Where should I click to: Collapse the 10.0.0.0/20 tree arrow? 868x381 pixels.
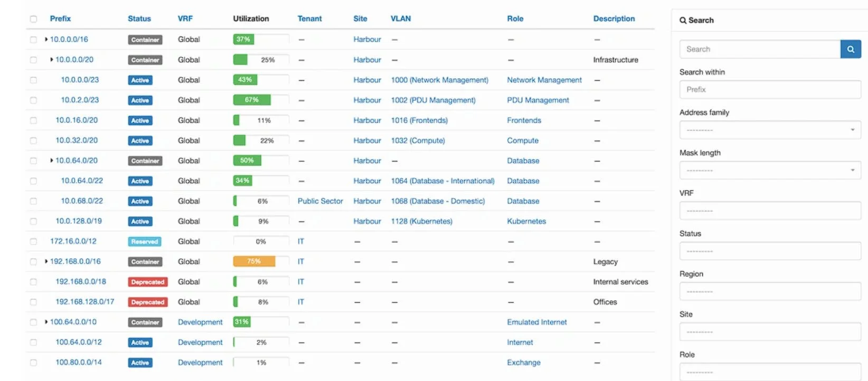click(x=52, y=60)
